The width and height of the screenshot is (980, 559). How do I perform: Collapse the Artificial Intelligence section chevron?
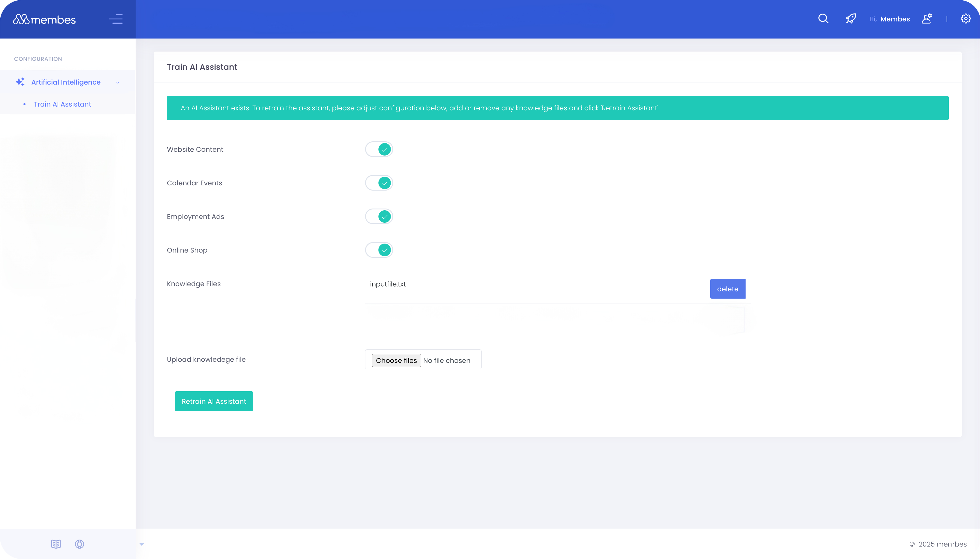point(118,82)
